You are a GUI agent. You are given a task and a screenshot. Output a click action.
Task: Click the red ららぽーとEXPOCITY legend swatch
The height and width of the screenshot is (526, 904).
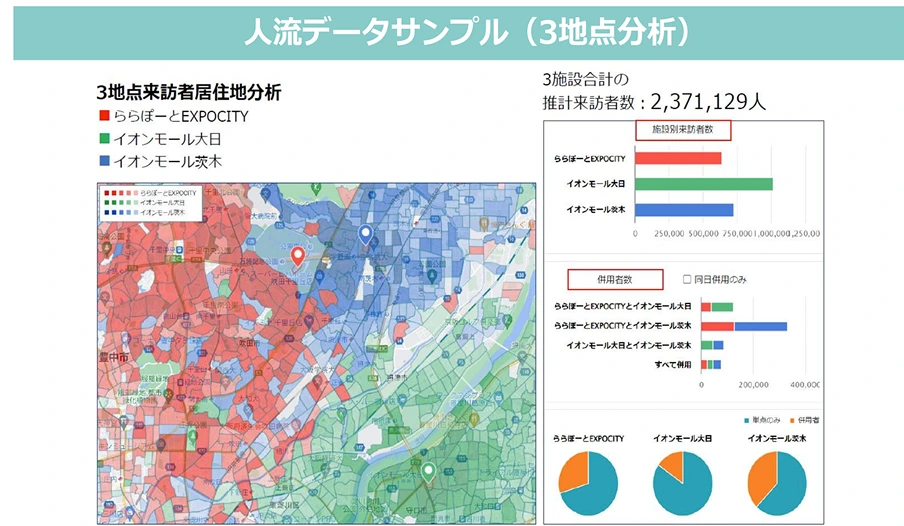(104, 115)
